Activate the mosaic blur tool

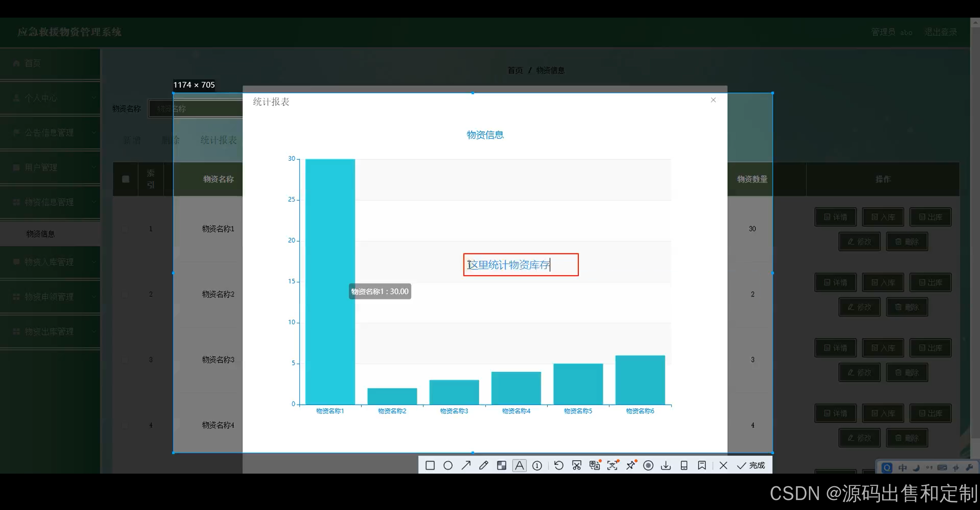click(x=501, y=466)
